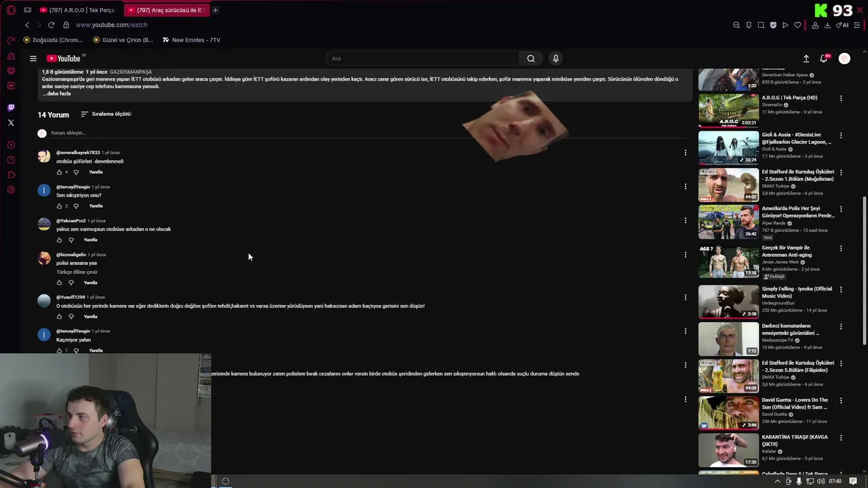Open sidebar settings gear icon
868x488 pixels.
pos(11,190)
